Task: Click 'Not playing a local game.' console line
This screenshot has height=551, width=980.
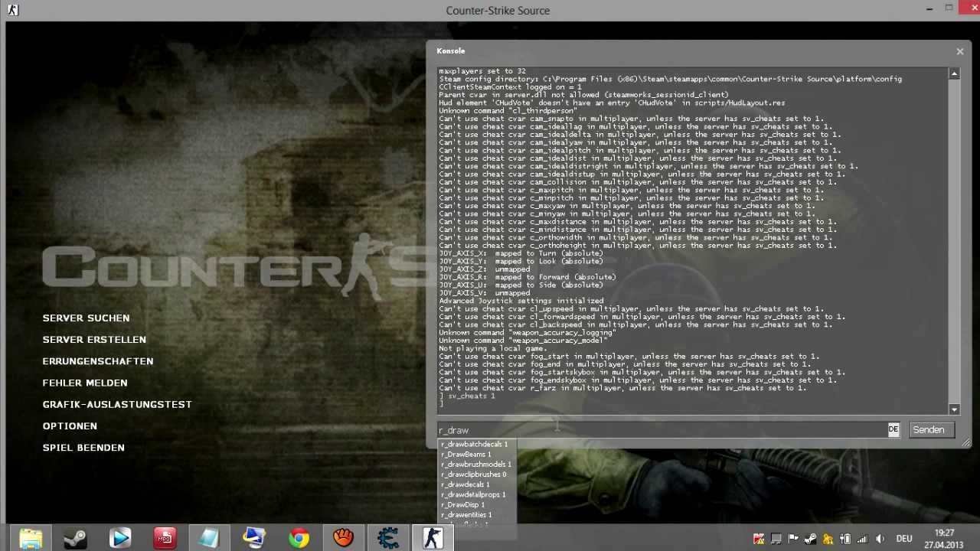Action: coord(493,348)
